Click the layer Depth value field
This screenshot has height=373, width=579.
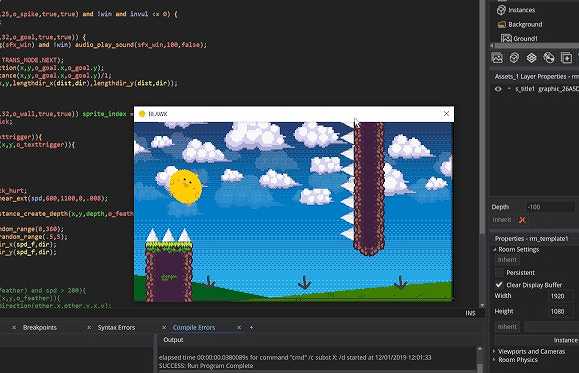tap(549, 207)
